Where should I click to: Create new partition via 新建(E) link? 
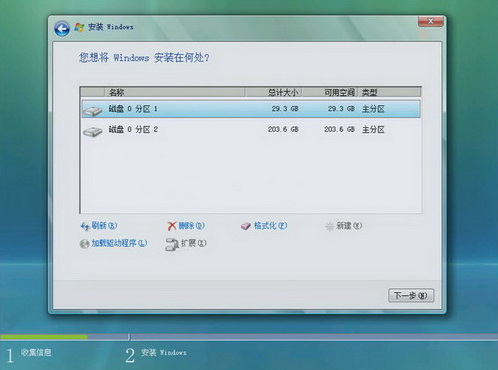click(x=349, y=226)
